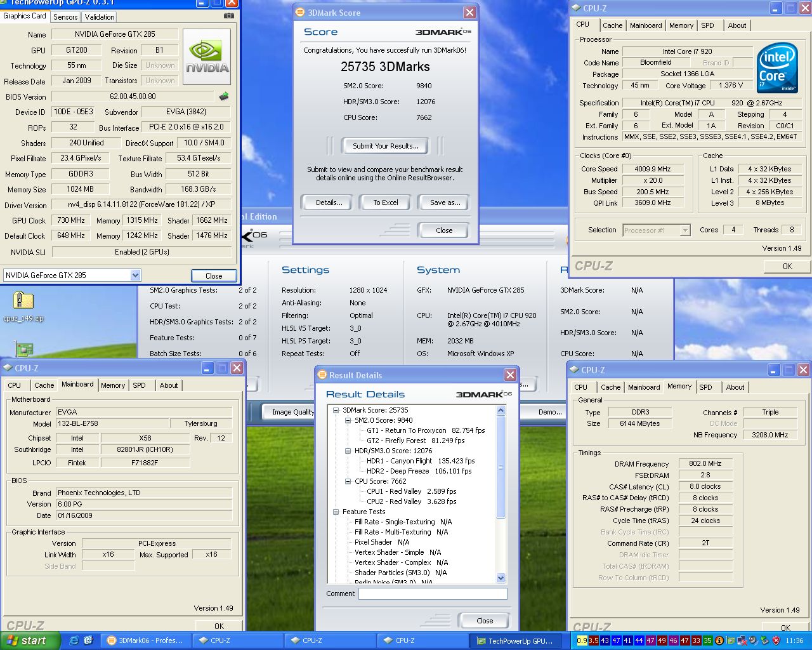
Task: Open the Memory tab in Mainboard CPU-Z window
Action: (x=113, y=385)
